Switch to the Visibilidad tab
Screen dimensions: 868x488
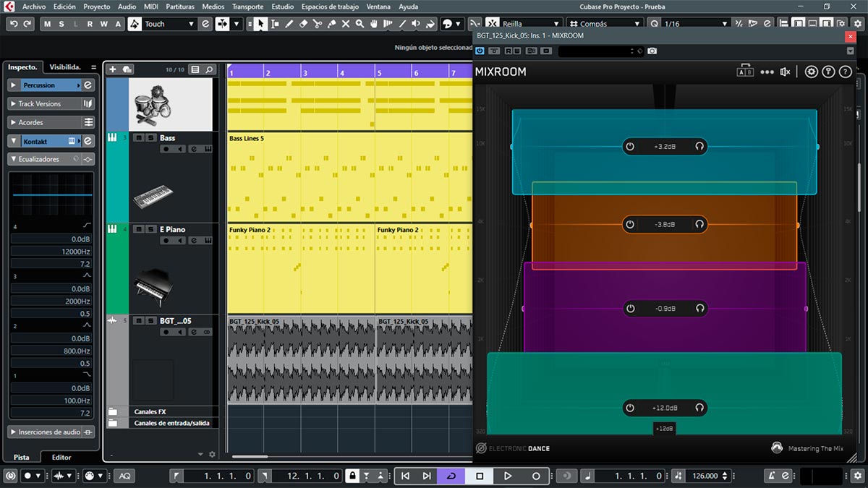click(65, 67)
